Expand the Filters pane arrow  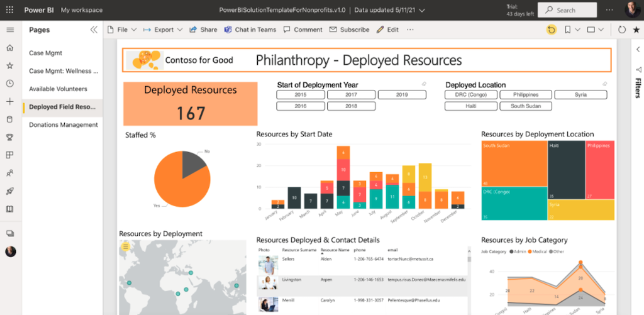[x=638, y=49]
